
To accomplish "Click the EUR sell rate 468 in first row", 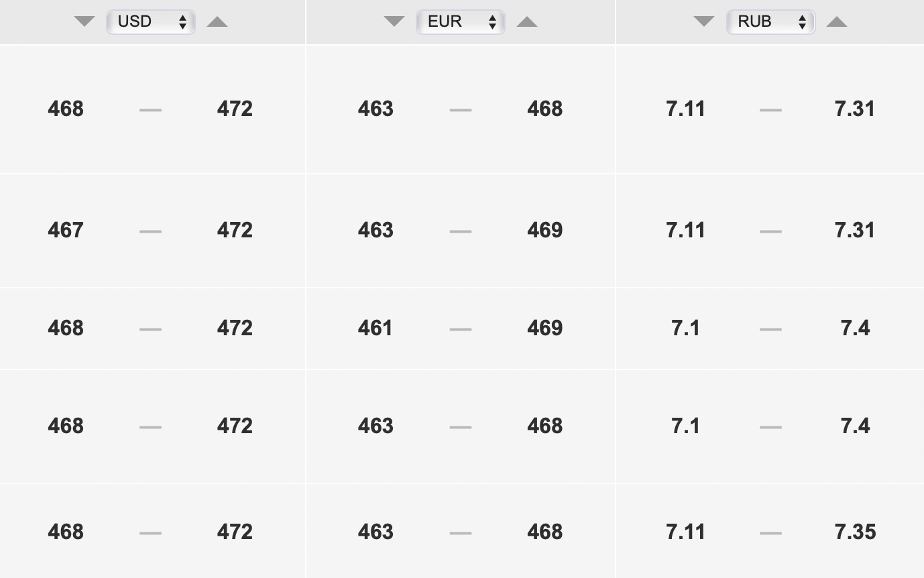I will (x=544, y=109).
